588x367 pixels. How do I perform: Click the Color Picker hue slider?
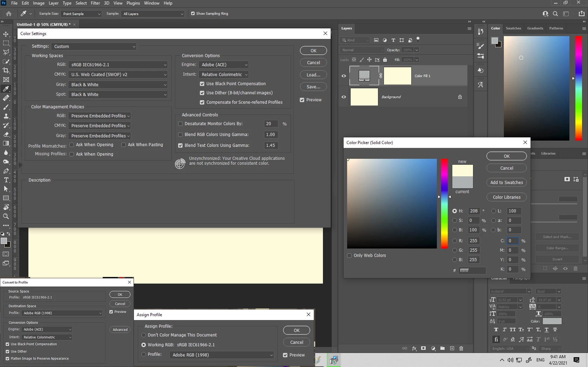[x=444, y=204]
